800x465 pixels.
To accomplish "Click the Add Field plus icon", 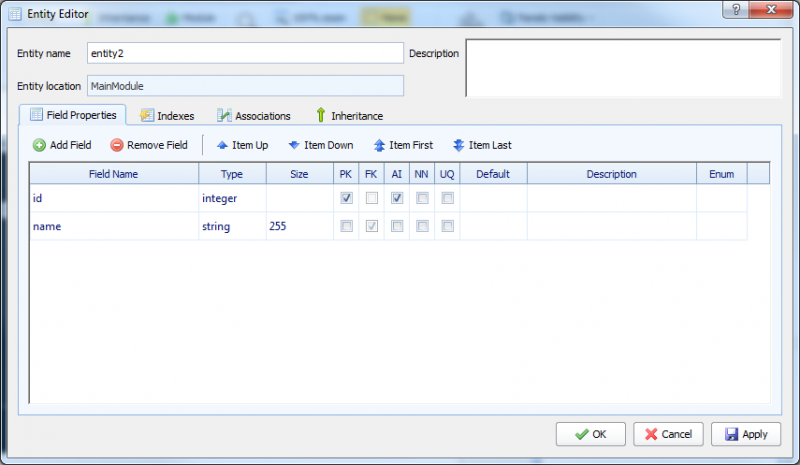I will tap(39, 145).
